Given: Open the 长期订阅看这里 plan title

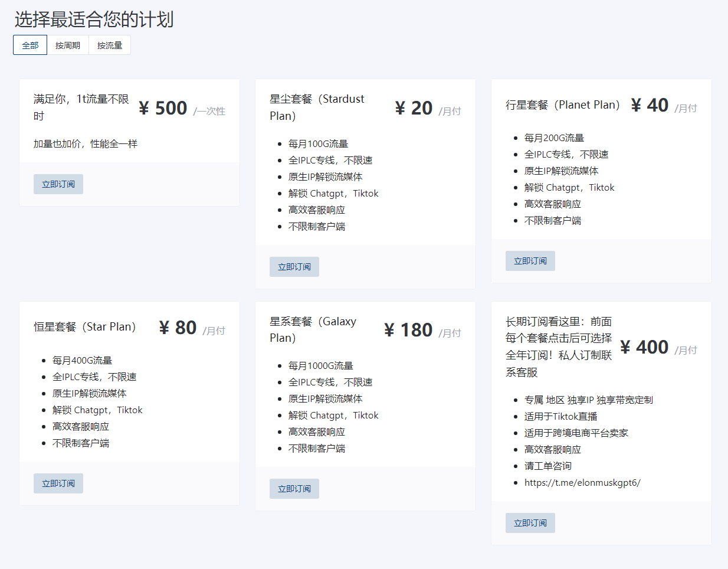Looking at the screenshot, I should 558,346.
